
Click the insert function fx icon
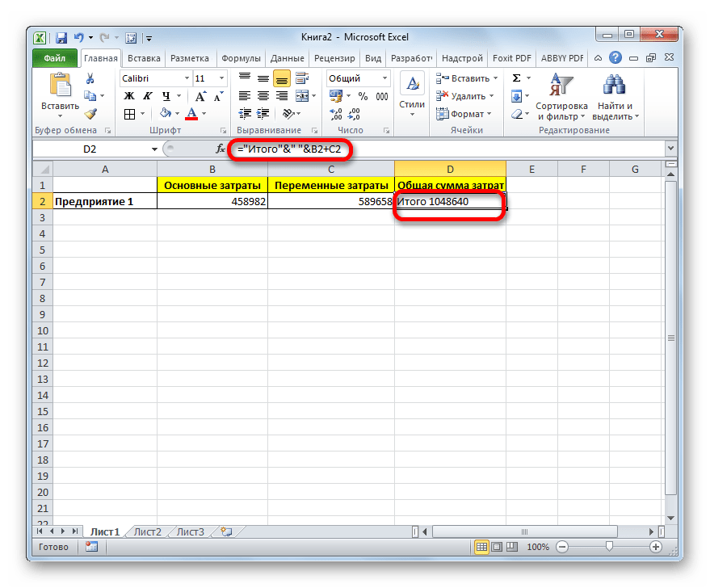click(221, 149)
